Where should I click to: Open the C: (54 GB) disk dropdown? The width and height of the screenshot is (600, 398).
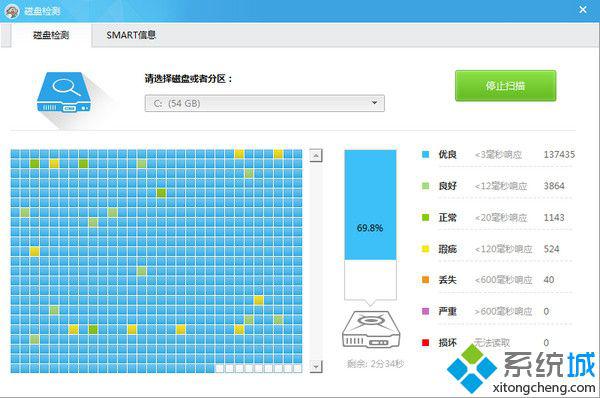coord(264,103)
